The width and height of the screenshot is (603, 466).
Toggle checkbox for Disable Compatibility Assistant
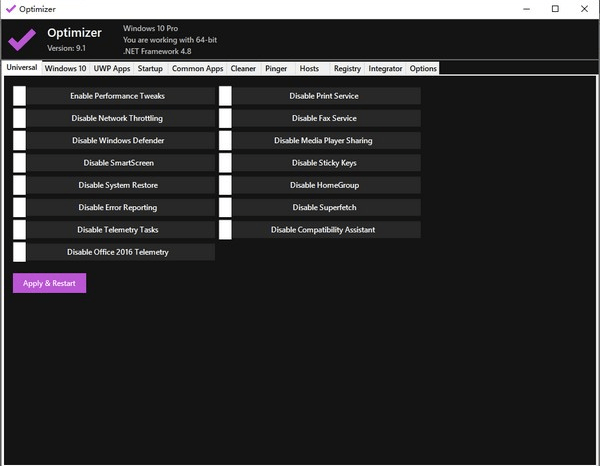point(225,230)
